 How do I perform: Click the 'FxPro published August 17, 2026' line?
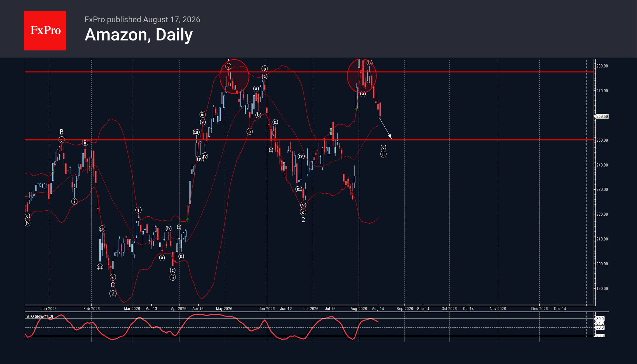pyautogui.click(x=142, y=19)
